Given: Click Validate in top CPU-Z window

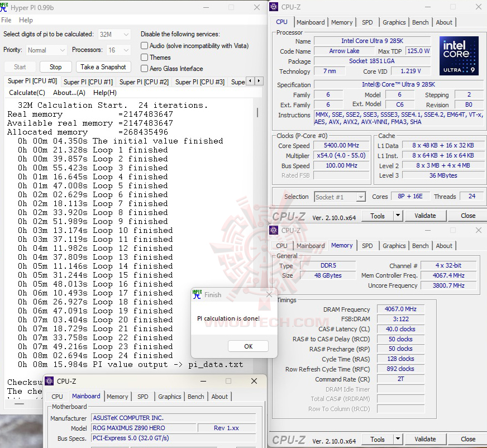Looking at the screenshot, I should pos(425,216).
